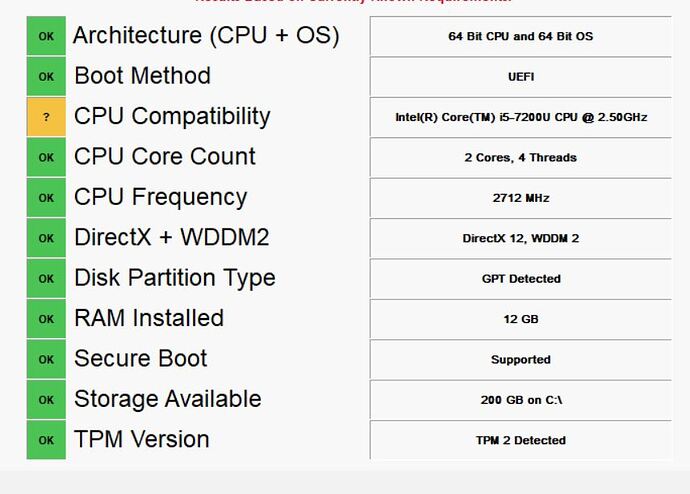Click the yellow question mark for CPU Compatibility

pyautogui.click(x=46, y=117)
